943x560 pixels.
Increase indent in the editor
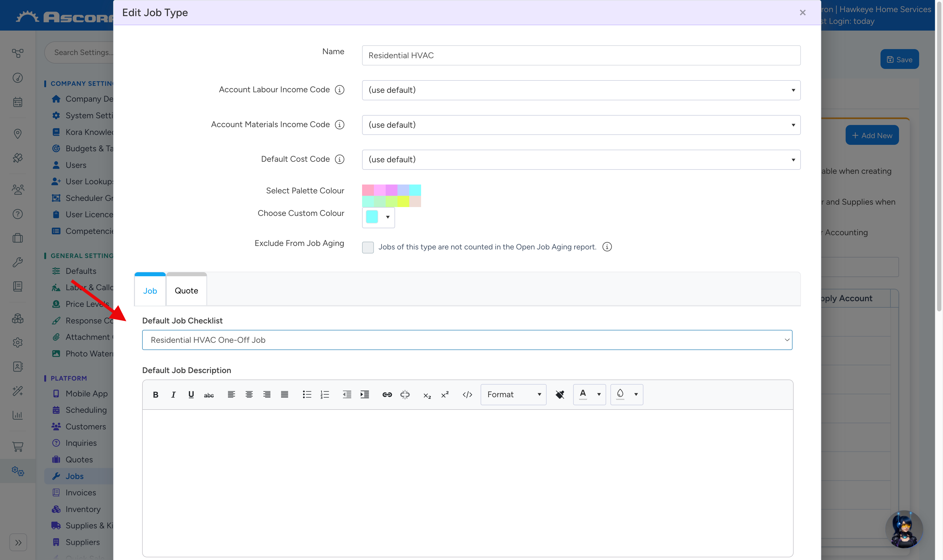click(x=364, y=395)
